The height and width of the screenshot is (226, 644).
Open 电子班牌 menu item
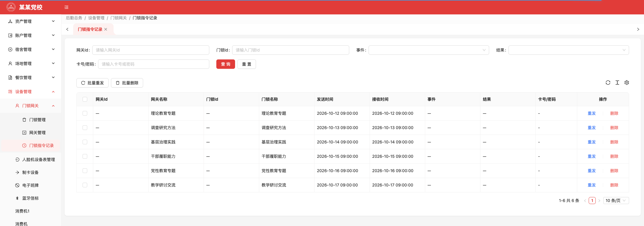click(31, 185)
